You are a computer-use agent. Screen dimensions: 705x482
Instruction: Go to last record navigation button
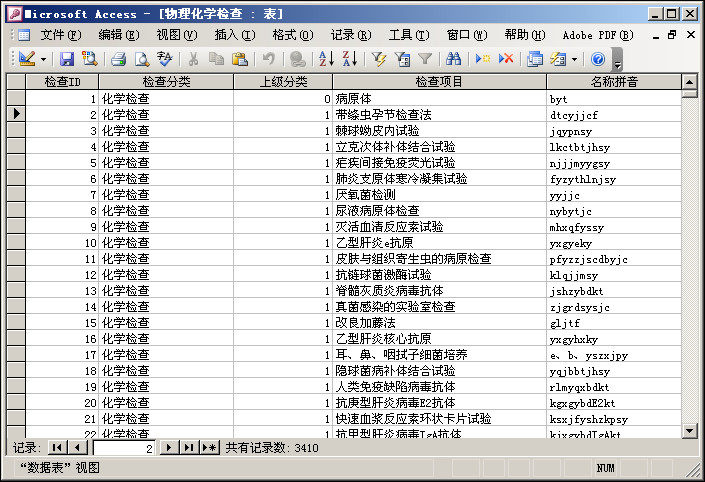point(189,447)
